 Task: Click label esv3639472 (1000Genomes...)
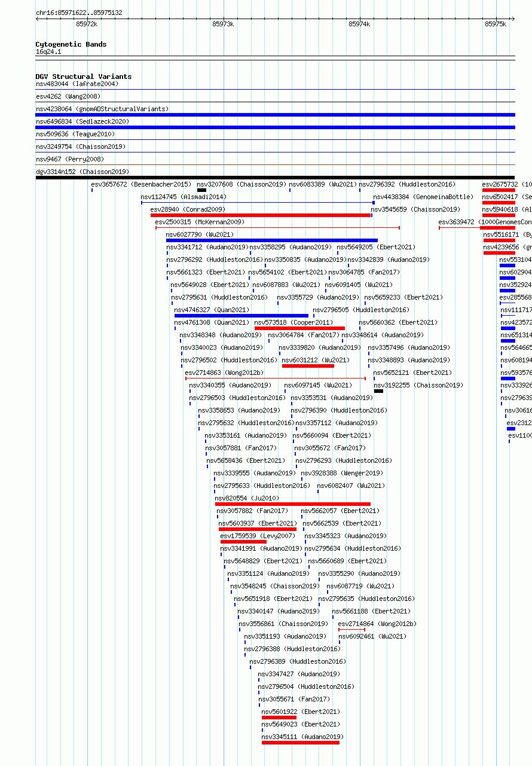point(485,222)
